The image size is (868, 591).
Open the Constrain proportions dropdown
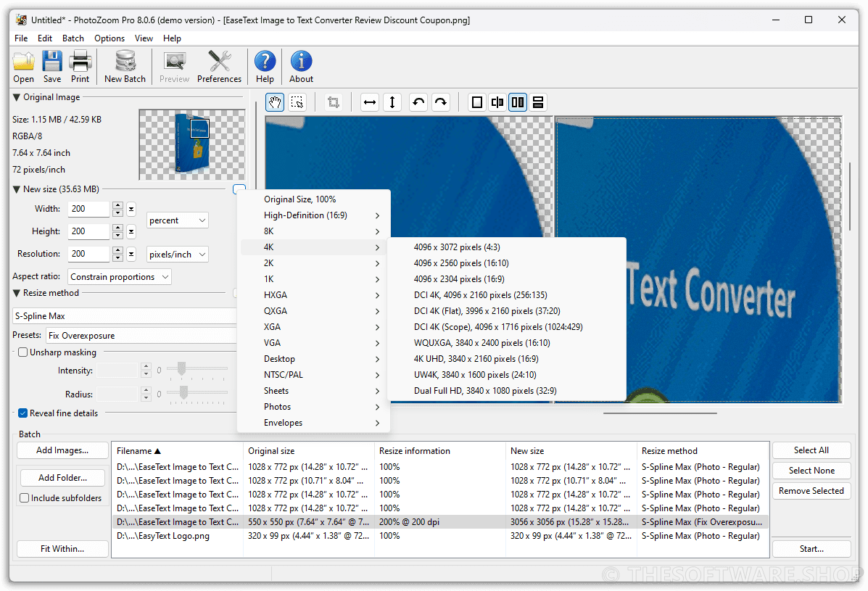click(x=120, y=277)
